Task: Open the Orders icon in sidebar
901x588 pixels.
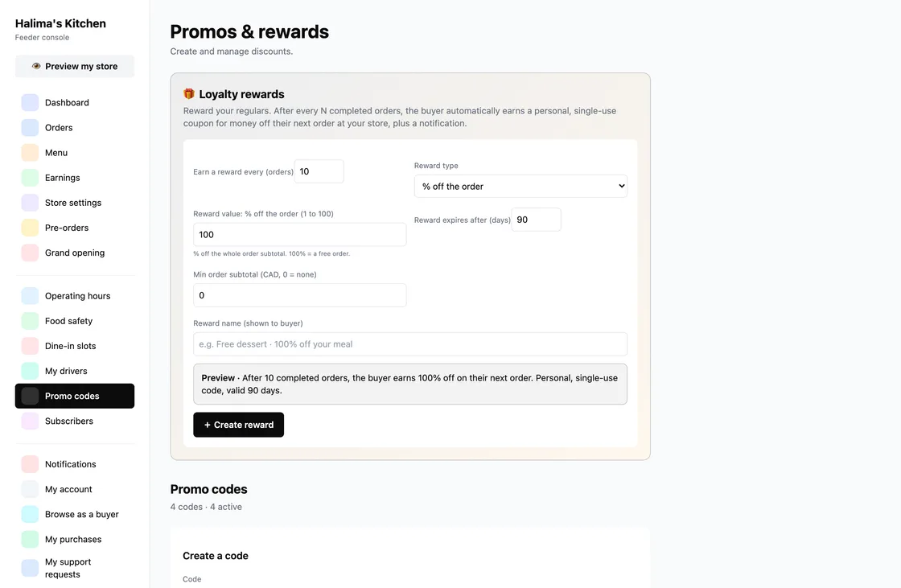Action: pyautogui.click(x=30, y=128)
